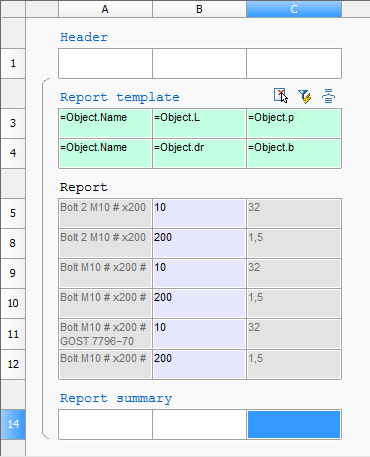Select row 3 header
The width and height of the screenshot is (370, 457).
[13, 123]
